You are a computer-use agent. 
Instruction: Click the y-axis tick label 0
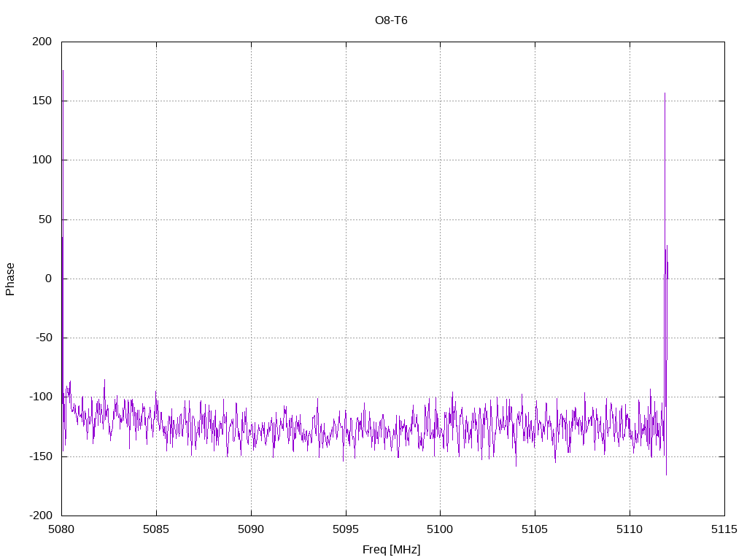click(49, 279)
